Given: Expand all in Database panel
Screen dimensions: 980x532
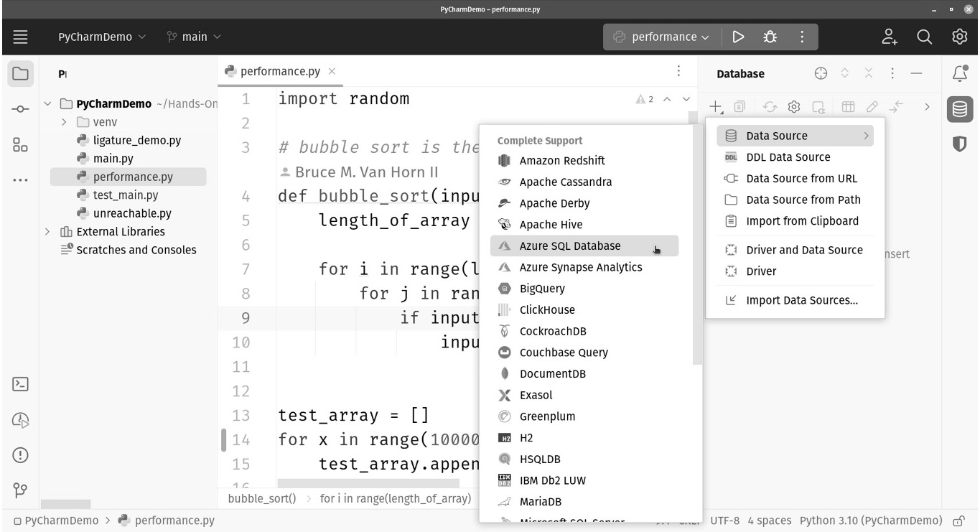Looking at the screenshot, I should (845, 73).
